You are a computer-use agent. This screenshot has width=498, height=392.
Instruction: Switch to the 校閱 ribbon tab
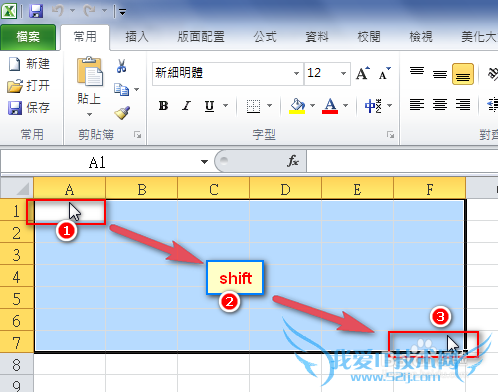369,37
